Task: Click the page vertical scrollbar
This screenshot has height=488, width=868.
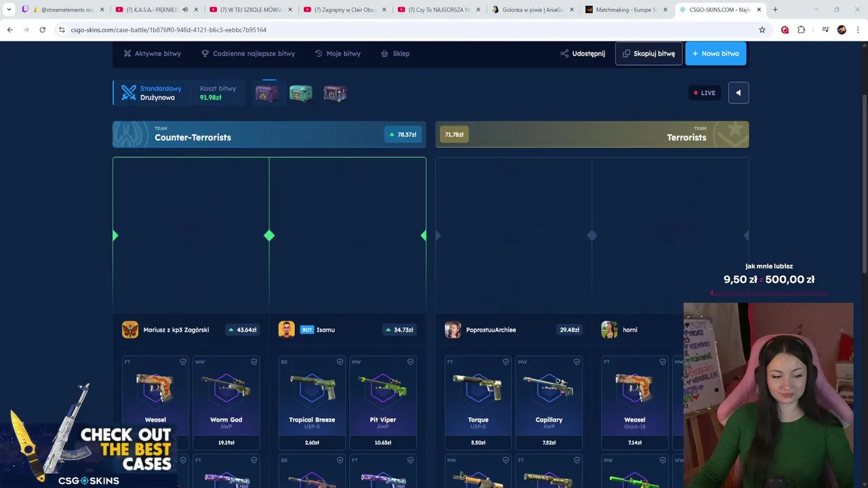Action: point(864,183)
